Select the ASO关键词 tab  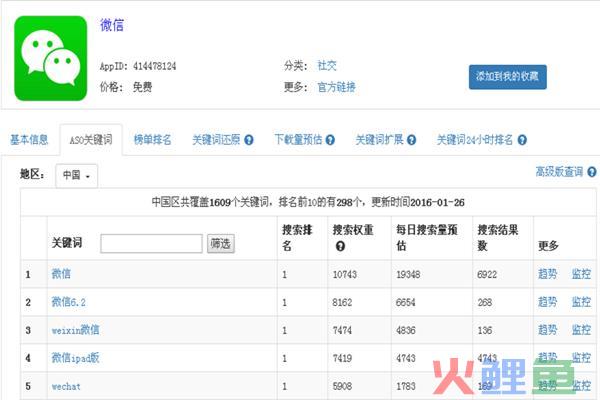pos(91,140)
